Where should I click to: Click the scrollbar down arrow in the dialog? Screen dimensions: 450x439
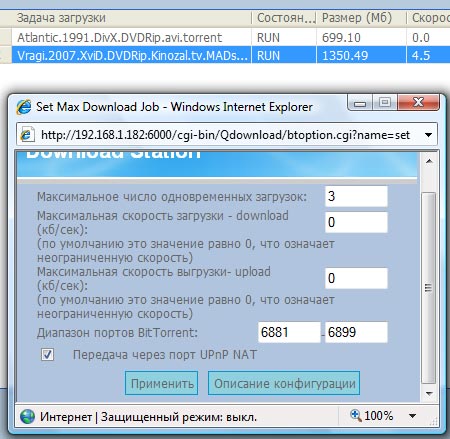pyautogui.click(x=429, y=394)
